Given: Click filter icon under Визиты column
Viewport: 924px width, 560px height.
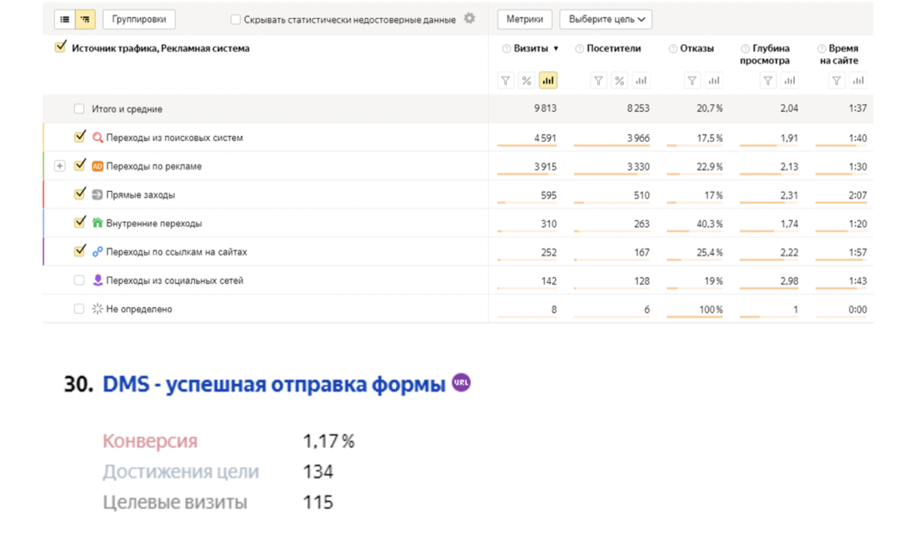Looking at the screenshot, I should 505,81.
